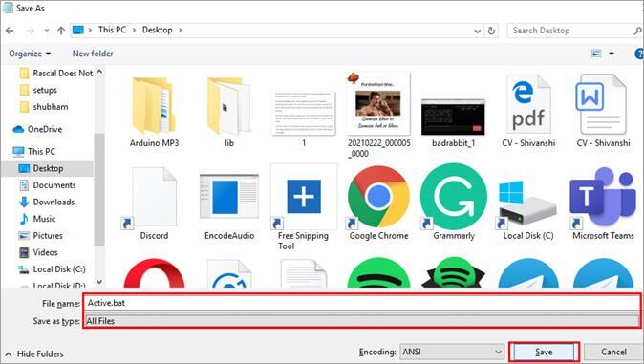Select the EncodeAudio file icon
This screenshot has height=364, width=644.
pyautogui.click(x=229, y=197)
